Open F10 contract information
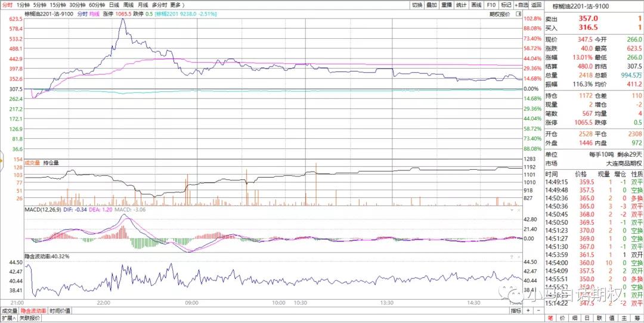 point(491,5)
